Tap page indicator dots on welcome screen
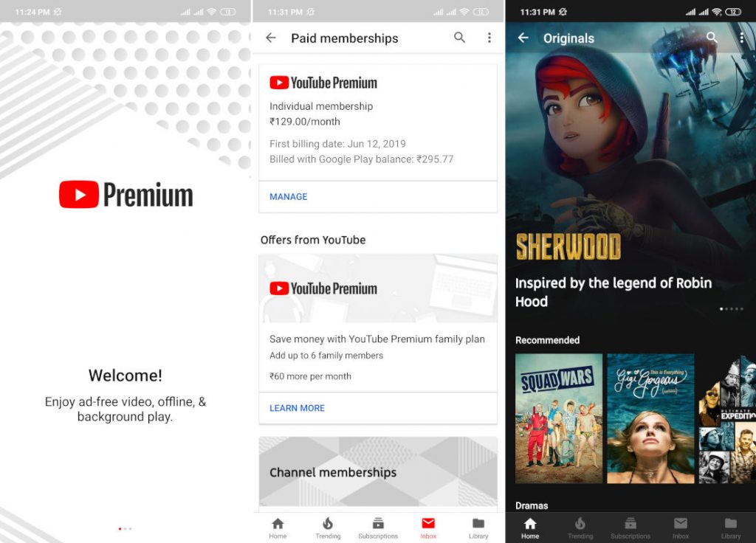Viewport: 756px width, 543px height. [x=125, y=528]
